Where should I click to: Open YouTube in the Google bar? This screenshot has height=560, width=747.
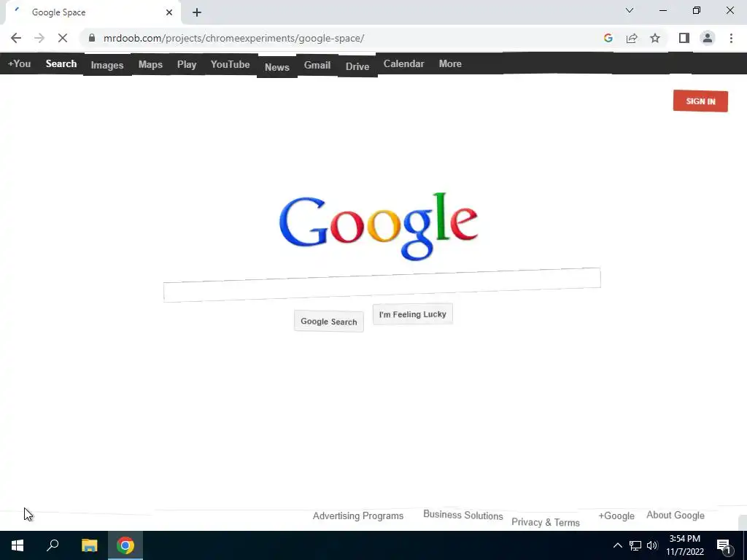tap(230, 64)
